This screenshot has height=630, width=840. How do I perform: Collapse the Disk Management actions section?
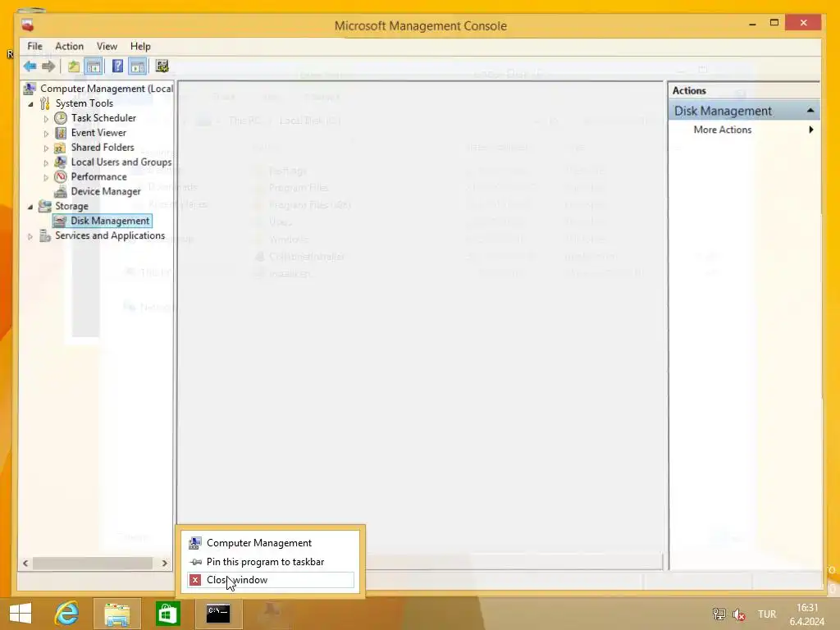pyautogui.click(x=810, y=111)
